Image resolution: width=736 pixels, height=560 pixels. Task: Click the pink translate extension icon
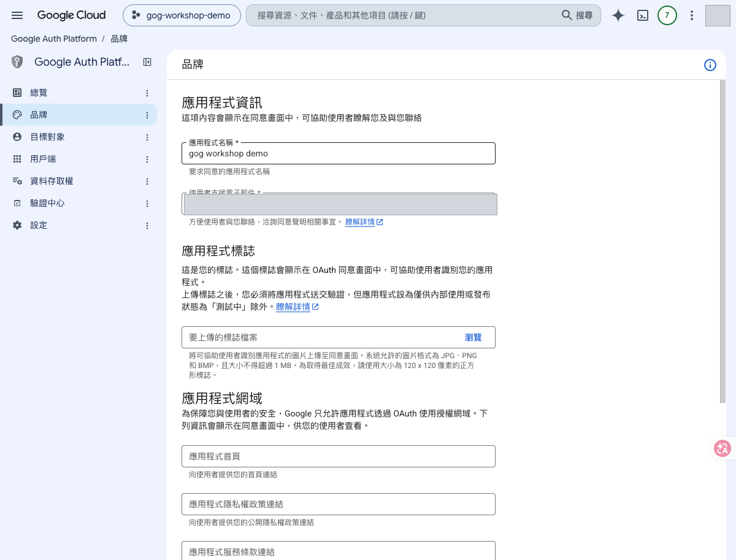pos(723,448)
